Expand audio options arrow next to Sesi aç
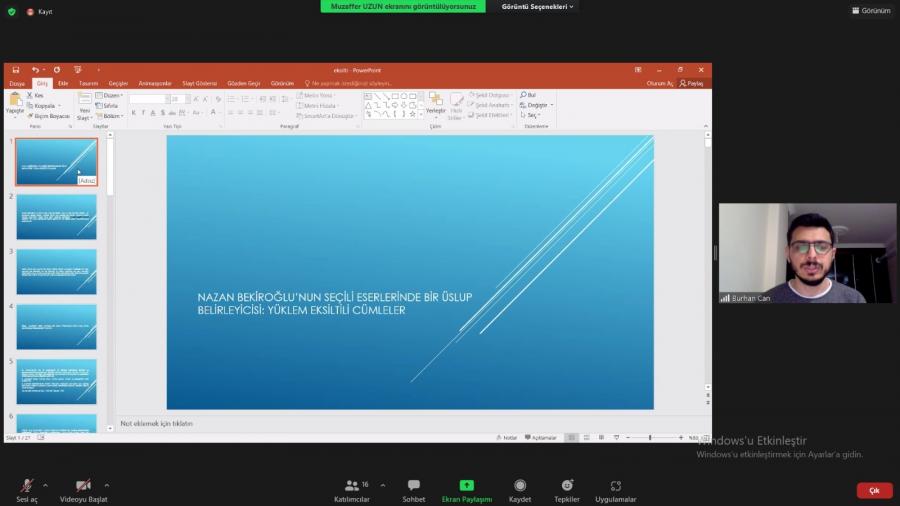 pyautogui.click(x=45, y=485)
